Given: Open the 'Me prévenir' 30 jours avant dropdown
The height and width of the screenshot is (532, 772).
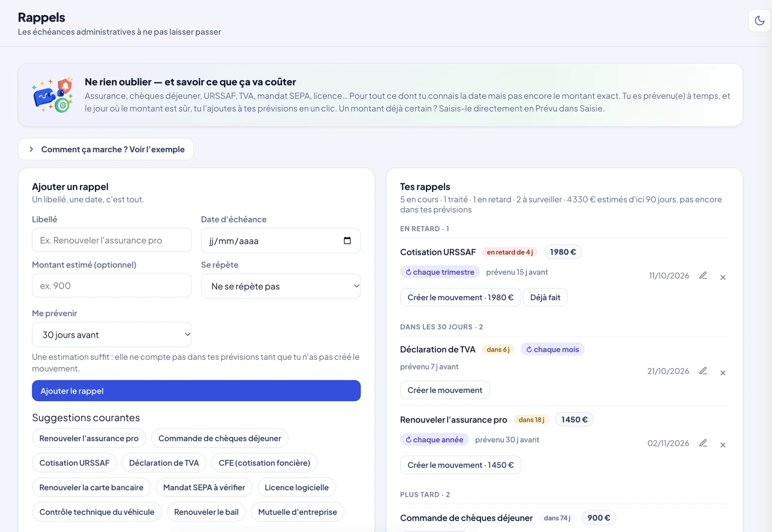Looking at the screenshot, I should pos(112,334).
